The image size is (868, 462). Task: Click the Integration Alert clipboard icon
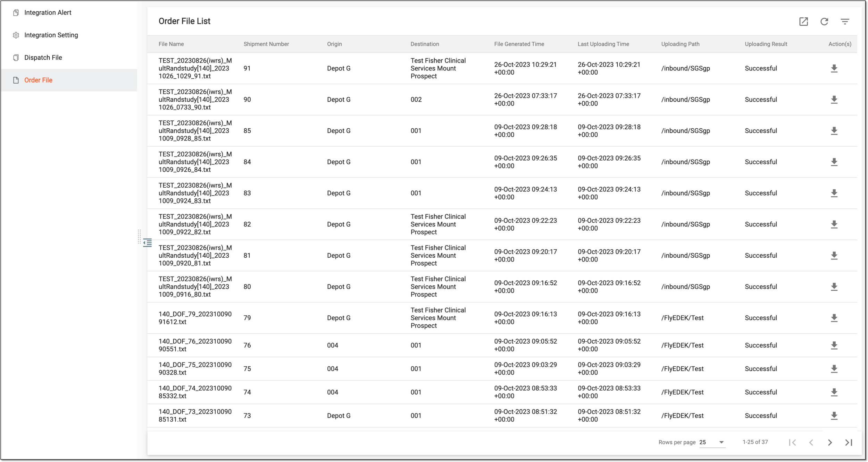pyautogui.click(x=16, y=12)
